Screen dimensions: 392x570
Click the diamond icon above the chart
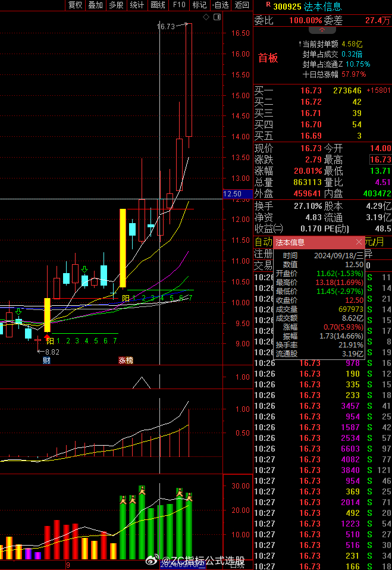[206, 17]
